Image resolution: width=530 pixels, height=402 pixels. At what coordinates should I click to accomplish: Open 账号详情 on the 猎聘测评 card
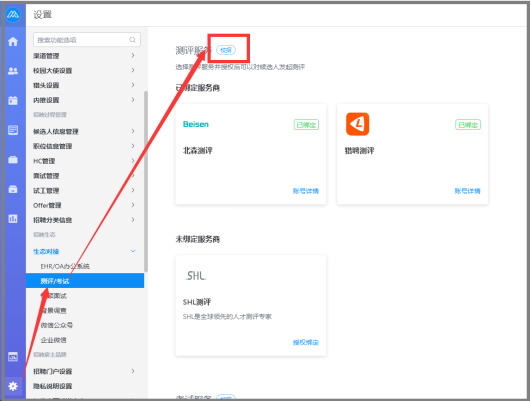(x=467, y=191)
